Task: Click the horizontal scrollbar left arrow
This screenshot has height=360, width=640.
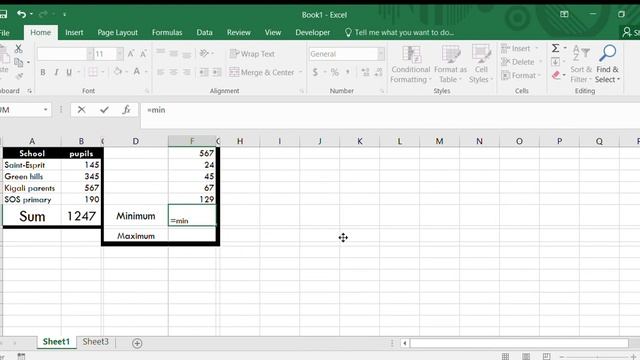Action: (x=405, y=343)
